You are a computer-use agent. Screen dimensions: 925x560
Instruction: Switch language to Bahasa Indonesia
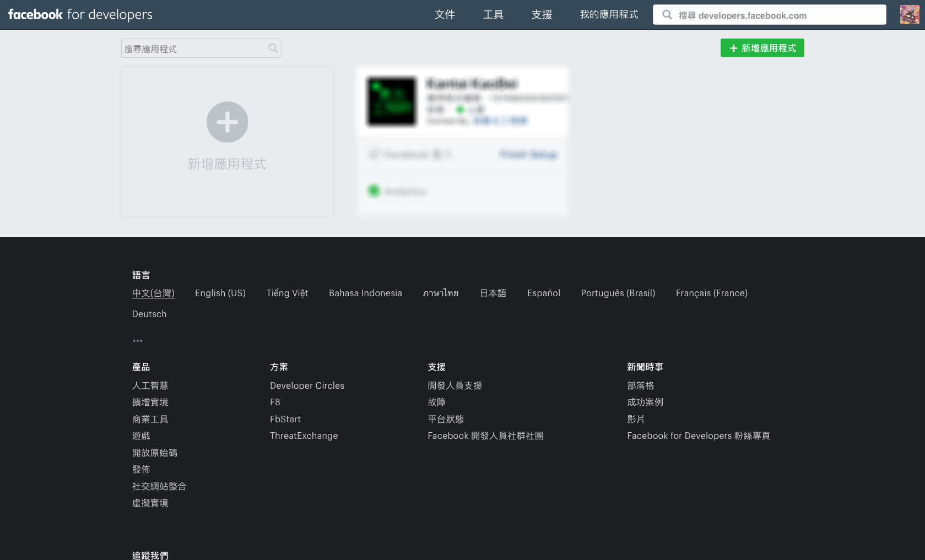365,293
